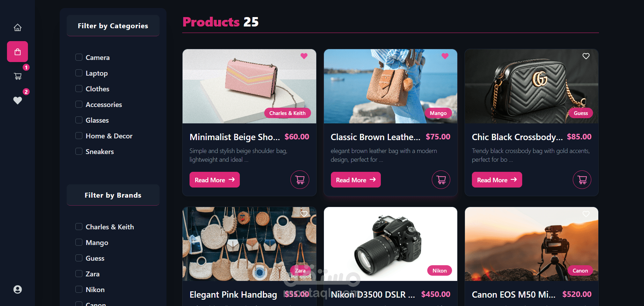Viewport: 644px width, 306px height.
Task: Check the Camera category filter
Action: click(79, 57)
